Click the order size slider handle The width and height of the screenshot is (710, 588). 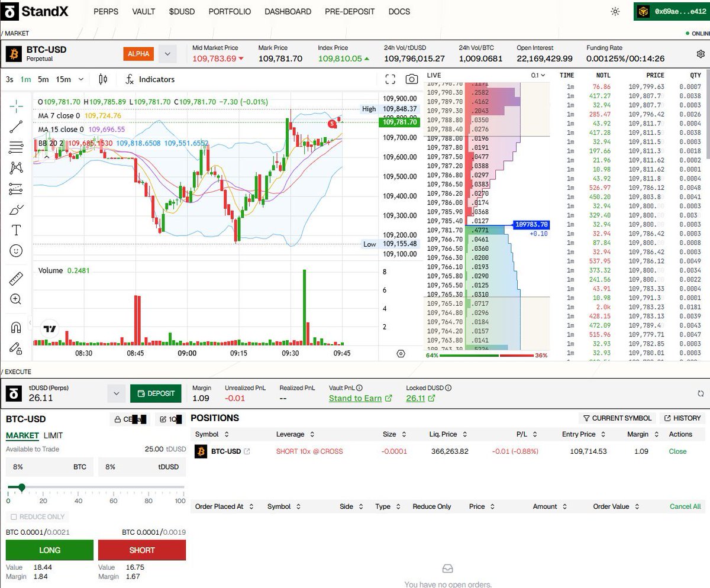click(22, 487)
